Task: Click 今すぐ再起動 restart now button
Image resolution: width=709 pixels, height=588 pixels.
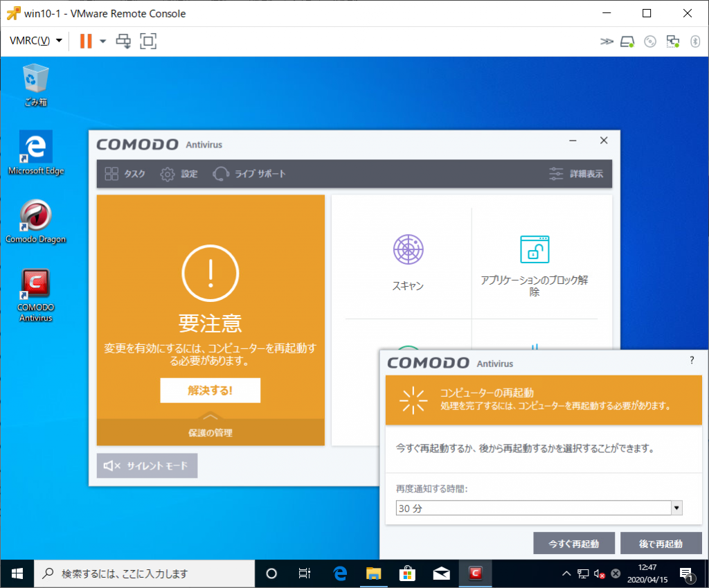Action: (574, 543)
